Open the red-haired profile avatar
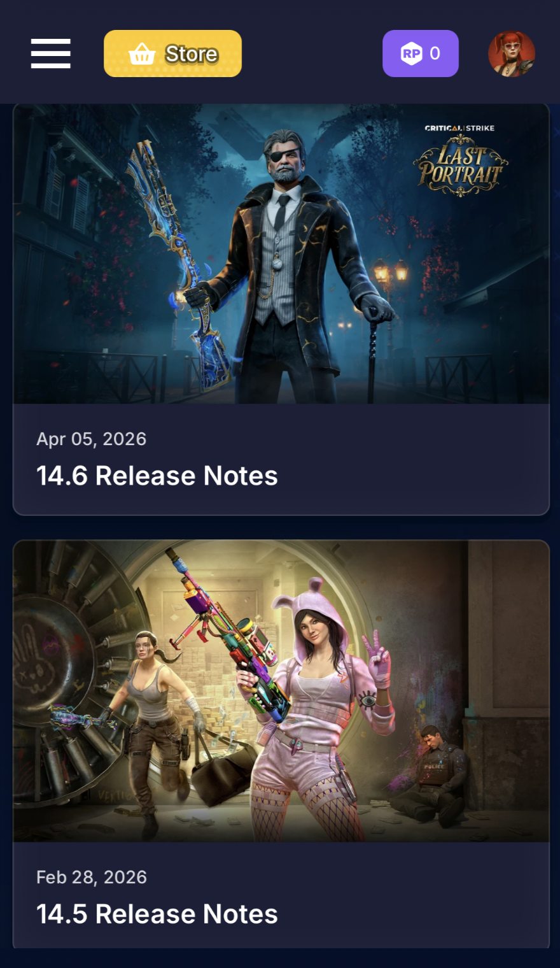The height and width of the screenshot is (968, 560). [512, 53]
